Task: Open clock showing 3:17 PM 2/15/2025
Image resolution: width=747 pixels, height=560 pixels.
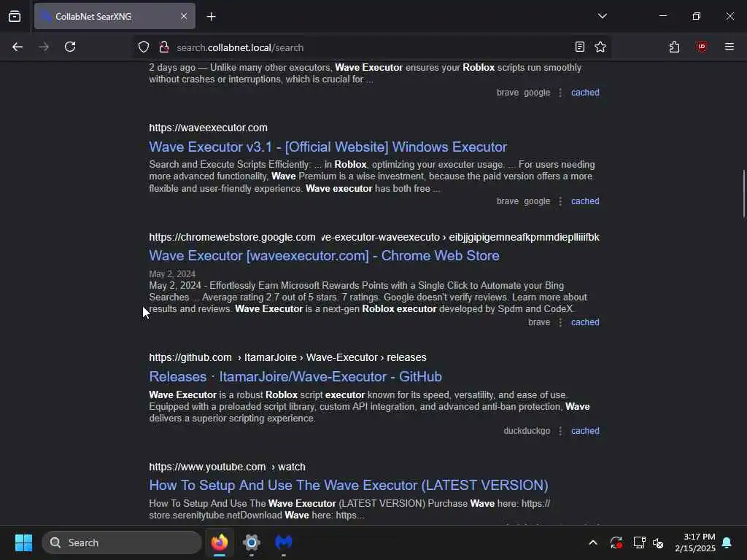Action: (x=695, y=542)
